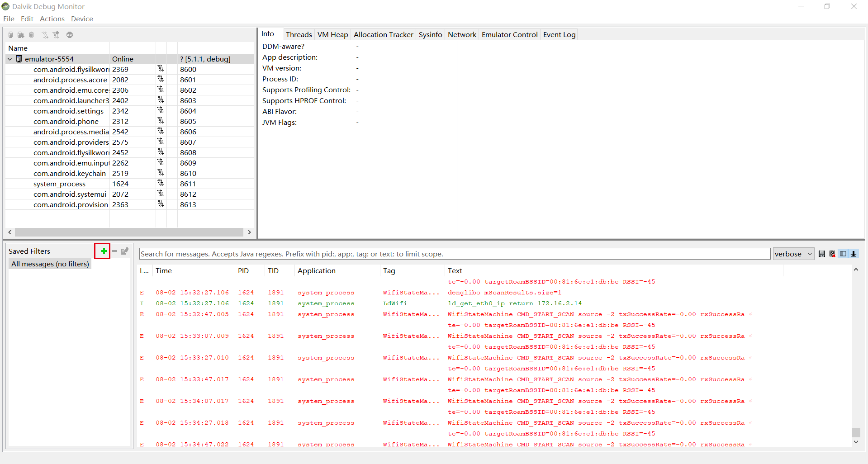Image resolution: width=868 pixels, height=464 pixels.
Task: Open the verbose log level dropdown
Action: [x=793, y=254]
